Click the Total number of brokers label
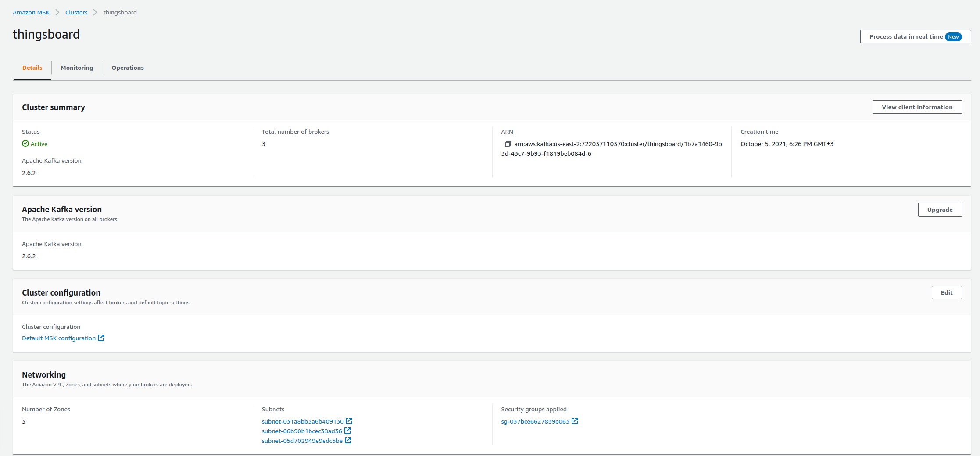980x456 pixels. coord(295,132)
